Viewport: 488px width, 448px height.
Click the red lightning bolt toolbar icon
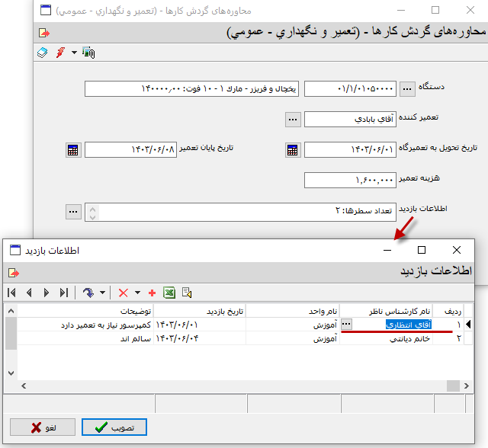[60, 53]
